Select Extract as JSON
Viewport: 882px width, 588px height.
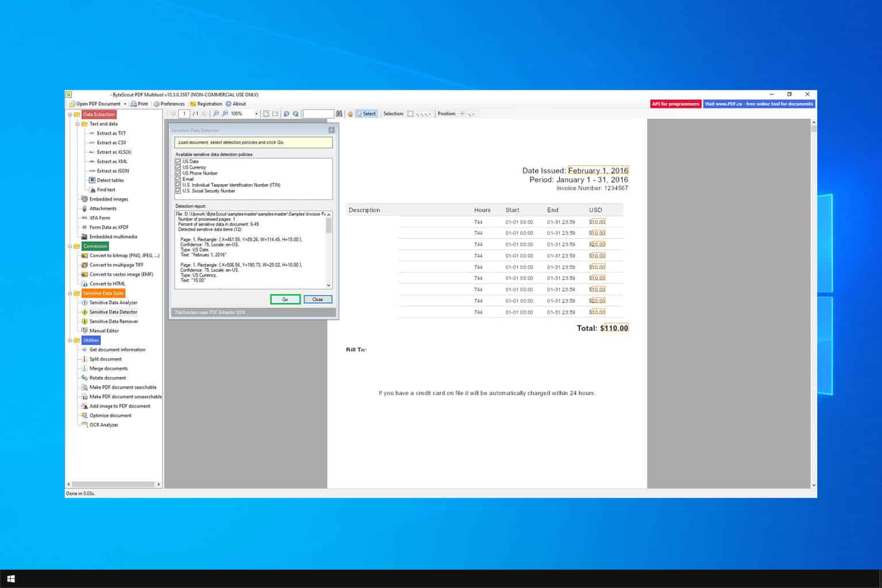click(113, 171)
